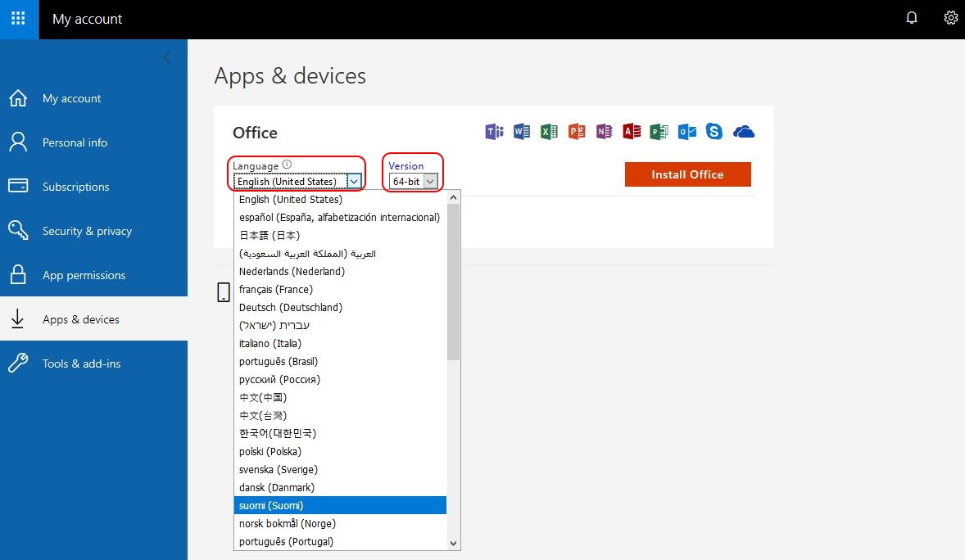Choose Deutsch (Deutschland) option
This screenshot has height=560, width=965.
tap(340, 307)
